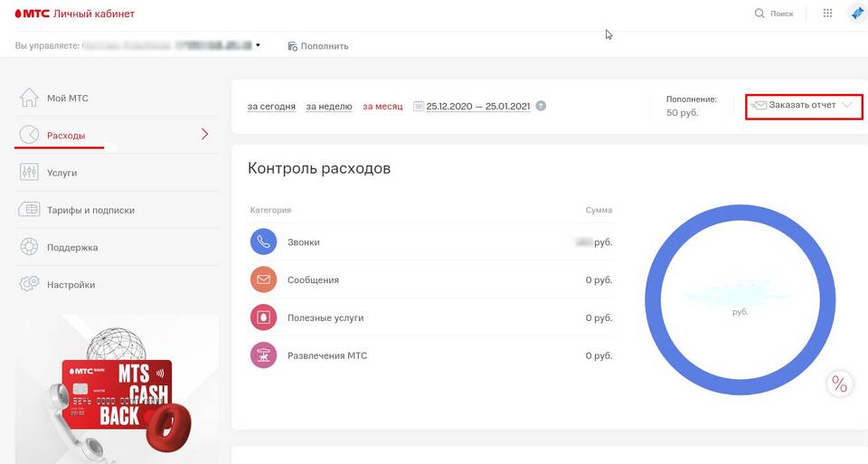Click the Пополнить top-up button
Screen dimensions: 868x464
coord(318,46)
